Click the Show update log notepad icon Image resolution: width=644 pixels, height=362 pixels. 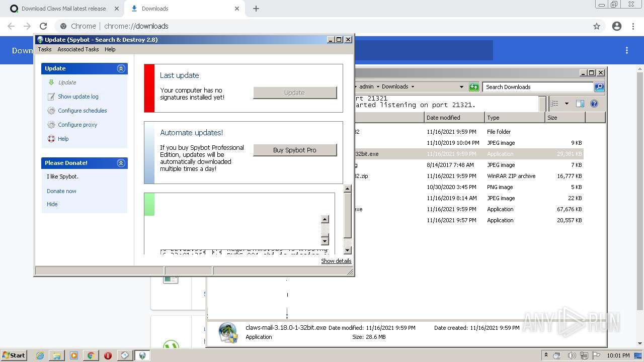pyautogui.click(x=51, y=97)
